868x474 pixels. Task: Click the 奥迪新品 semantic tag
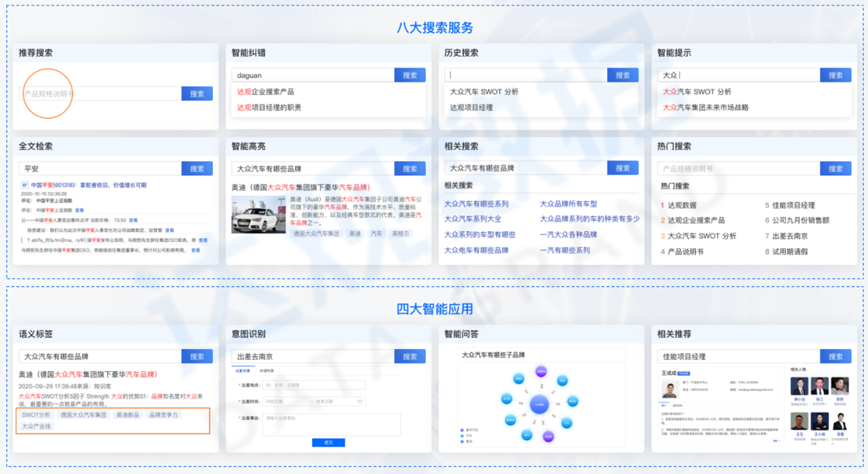point(127,414)
